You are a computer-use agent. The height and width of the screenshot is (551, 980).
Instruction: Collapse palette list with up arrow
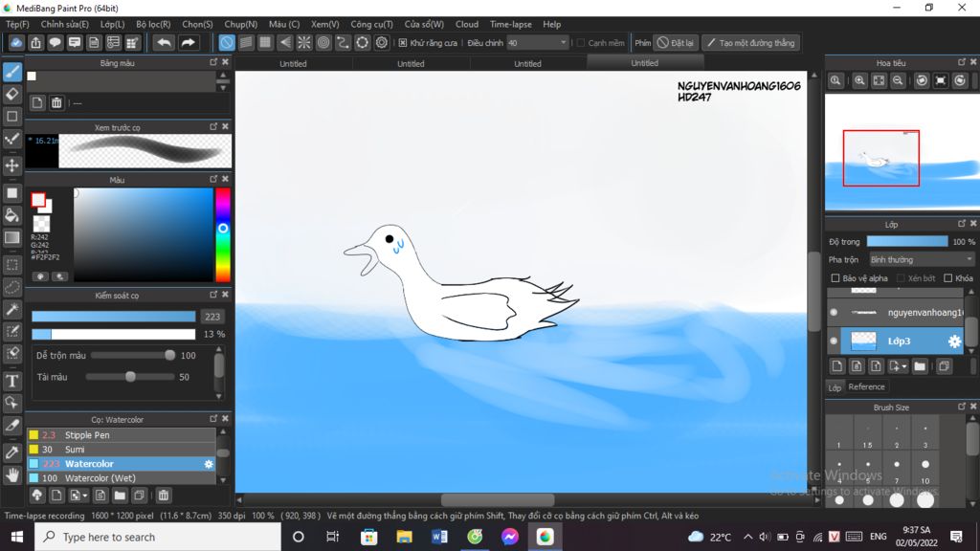223,75
